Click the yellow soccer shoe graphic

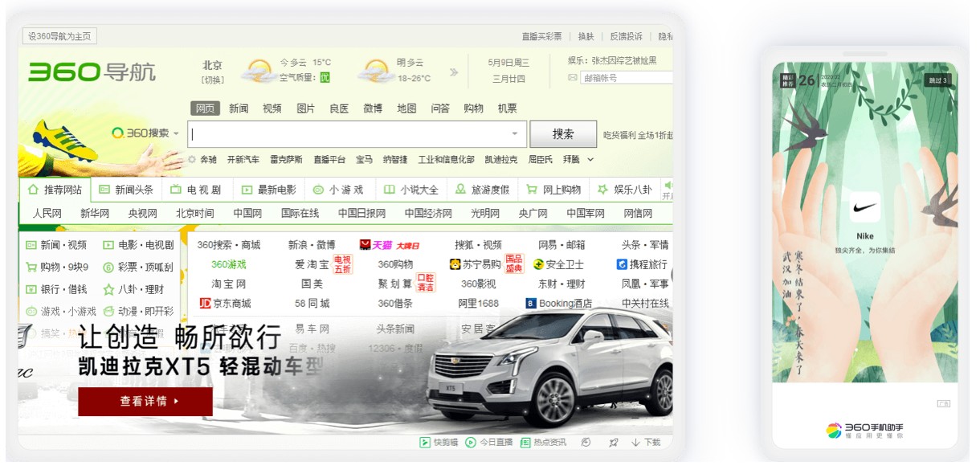pyautogui.click(x=66, y=141)
